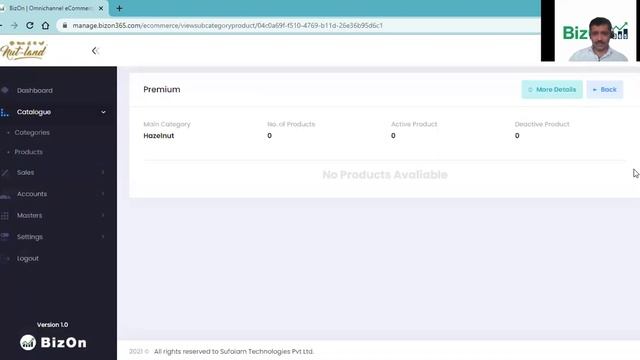
Task: Collapse the Catalogue menu chevron
Action: click(x=103, y=112)
